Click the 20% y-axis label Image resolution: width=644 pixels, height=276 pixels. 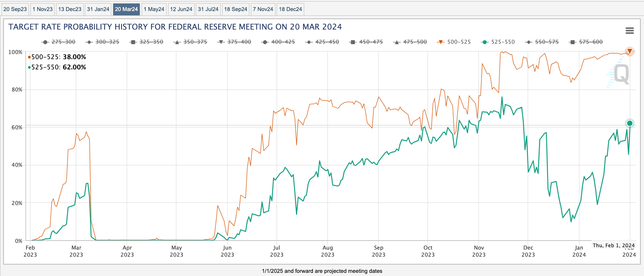17,203
